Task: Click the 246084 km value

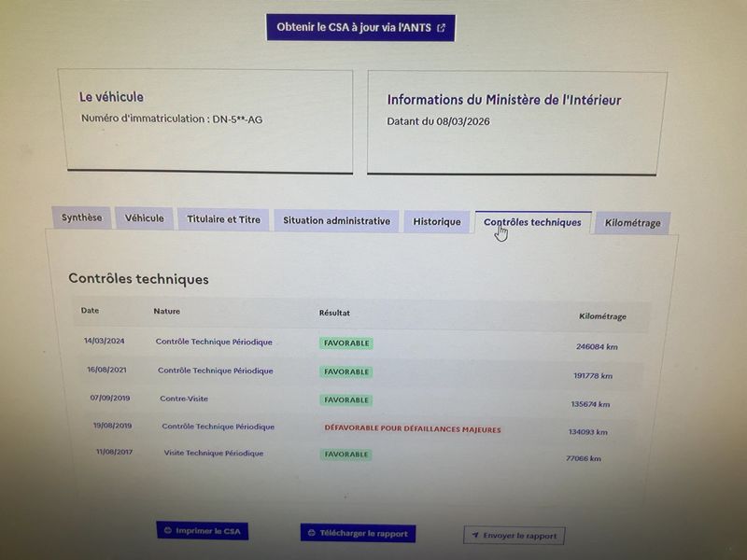Action: (x=597, y=346)
